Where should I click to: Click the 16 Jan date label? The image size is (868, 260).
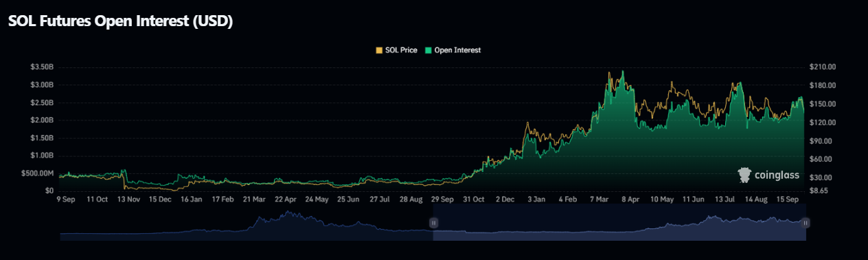click(192, 199)
